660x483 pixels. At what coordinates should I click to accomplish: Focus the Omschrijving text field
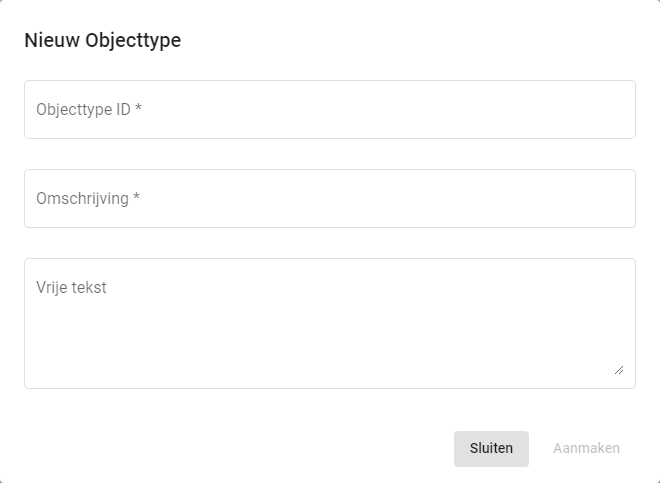click(330, 198)
